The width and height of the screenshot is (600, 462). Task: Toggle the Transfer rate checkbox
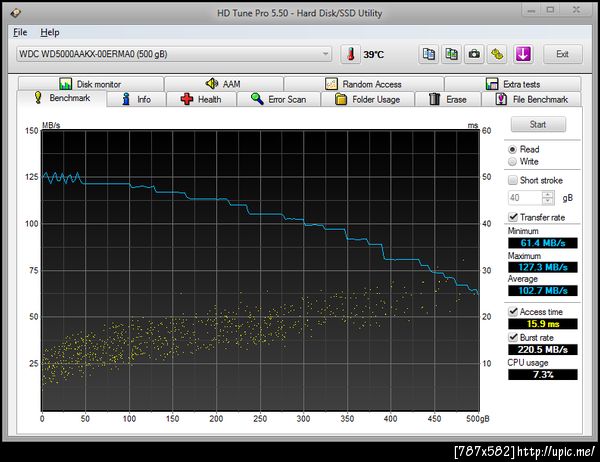513,217
